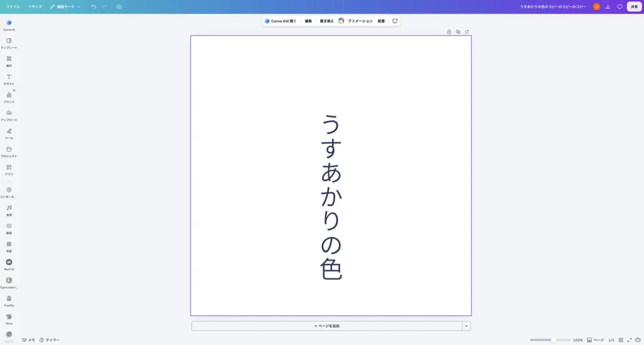
Task: Expand the add page options chevron
Action: (x=466, y=326)
